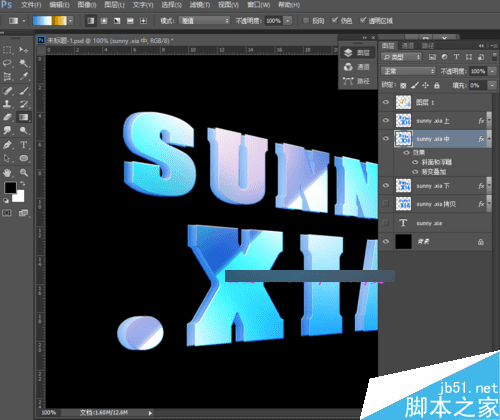The width and height of the screenshot is (500, 420).
Task: Open Layers panel fill dropdown arrow
Action: 492,86
